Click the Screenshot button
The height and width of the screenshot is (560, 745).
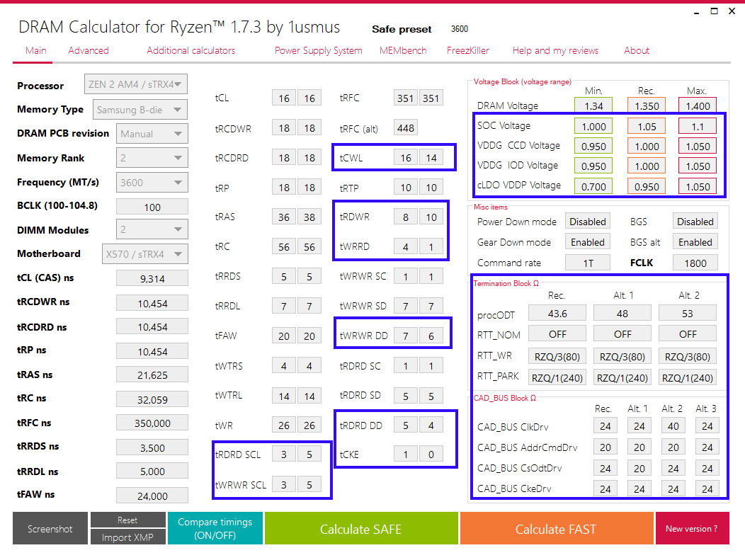tap(50, 529)
